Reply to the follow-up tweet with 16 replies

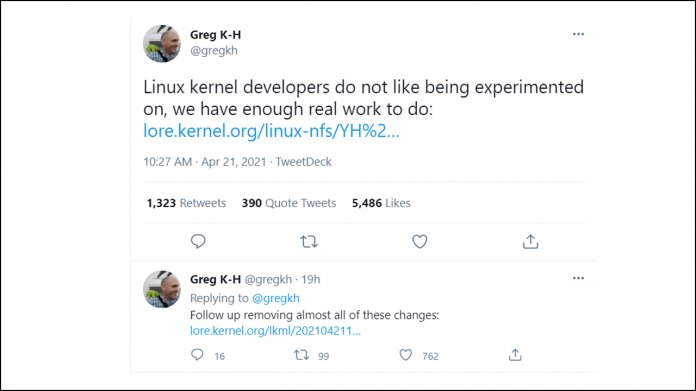[197, 355]
